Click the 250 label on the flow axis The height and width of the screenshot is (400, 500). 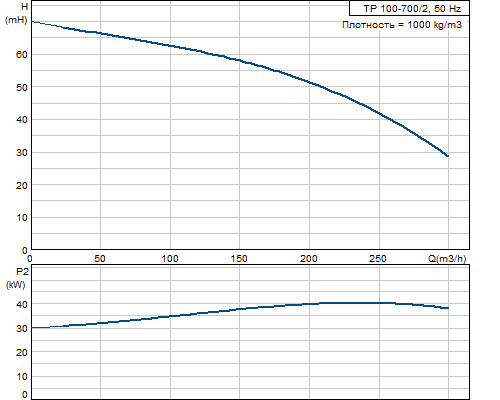tap(378, 259)
